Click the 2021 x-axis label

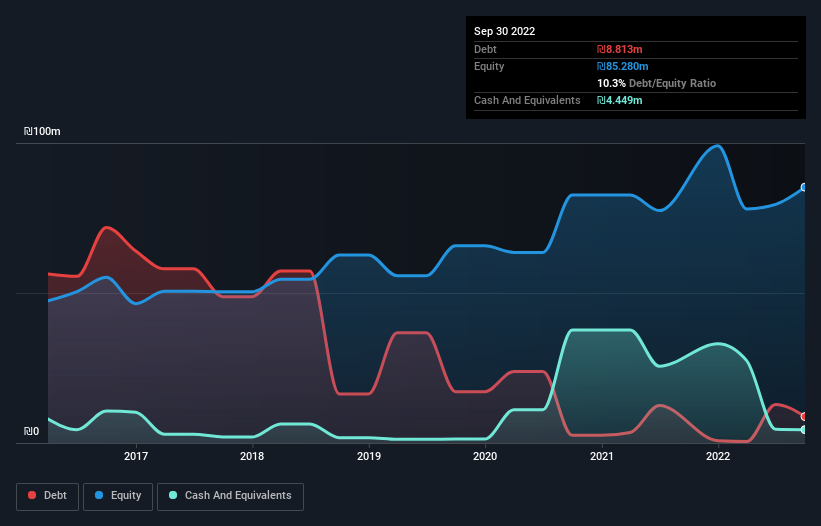click(x=602, y=456)
